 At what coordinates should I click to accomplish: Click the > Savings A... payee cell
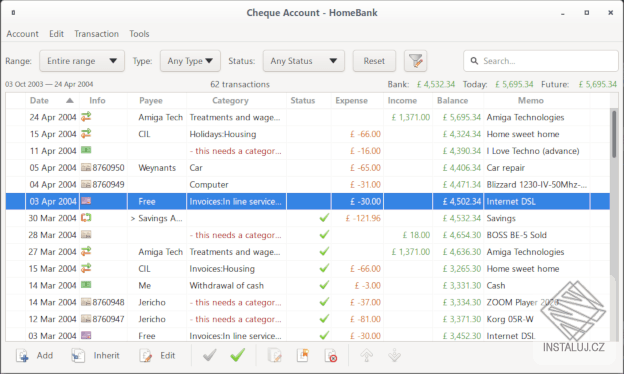coord(157,218)
